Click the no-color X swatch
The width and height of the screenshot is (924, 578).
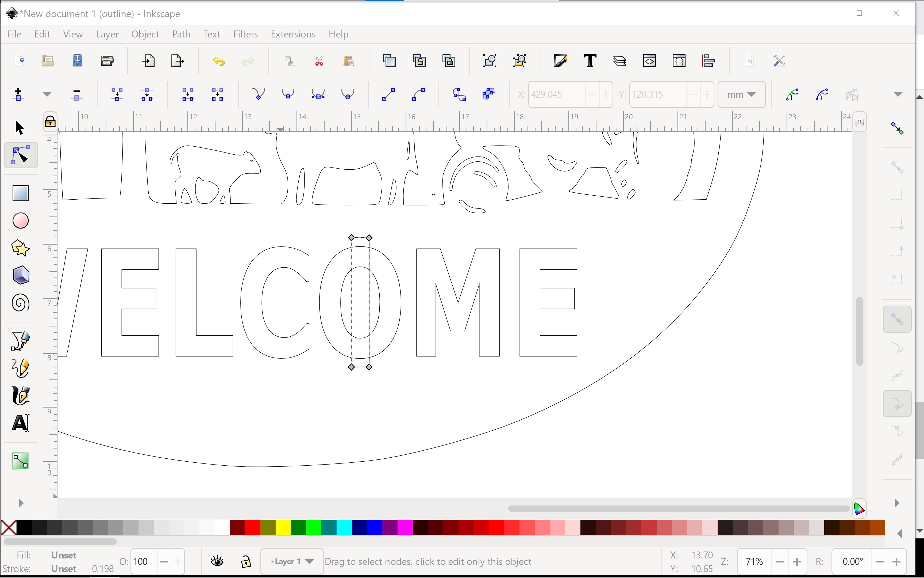[9, 527]
